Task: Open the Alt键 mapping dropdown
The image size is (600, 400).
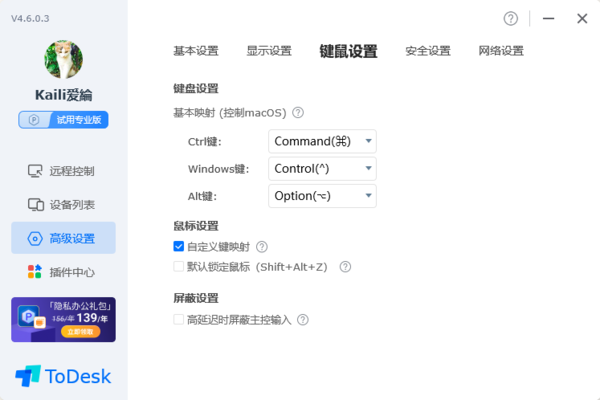Action: click(322, 196)
